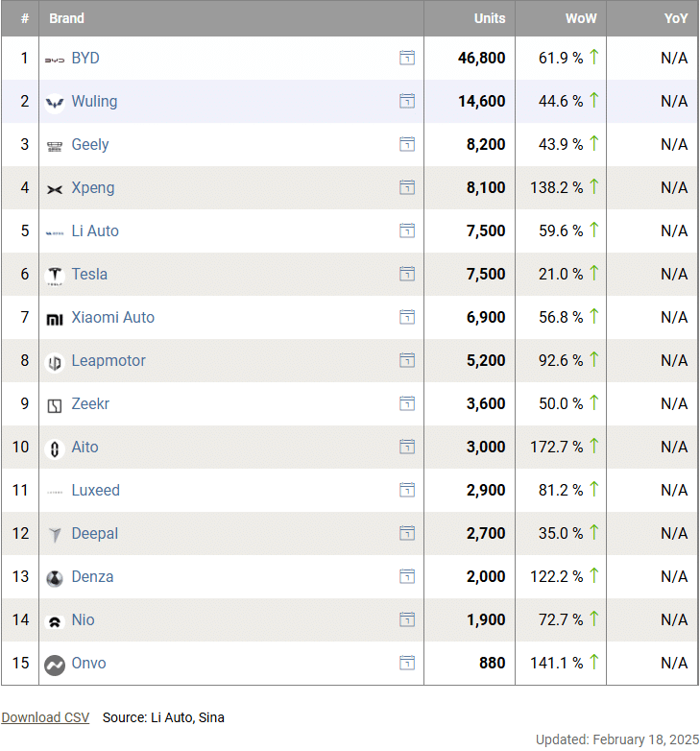Click the calendar icon beside Zeekr
The image size is (700, 751).
pos(407,404)
